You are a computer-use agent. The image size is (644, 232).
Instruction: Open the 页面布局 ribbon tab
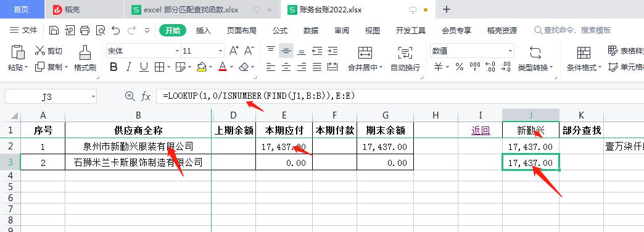[x=242, y=30]
